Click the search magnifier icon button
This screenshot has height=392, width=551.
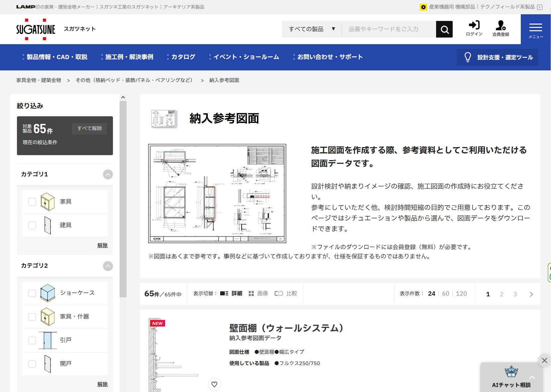coord(444,30)
